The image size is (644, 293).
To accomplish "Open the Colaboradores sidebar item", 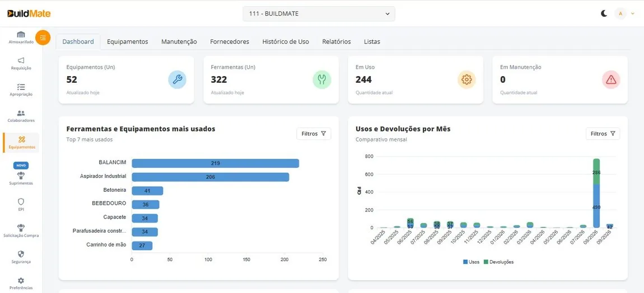I will [x=21, y=116].
